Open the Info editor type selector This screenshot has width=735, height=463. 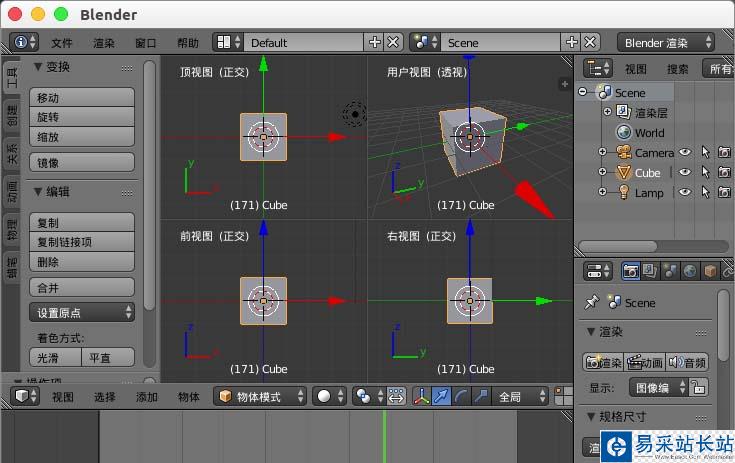pos(24,43)
